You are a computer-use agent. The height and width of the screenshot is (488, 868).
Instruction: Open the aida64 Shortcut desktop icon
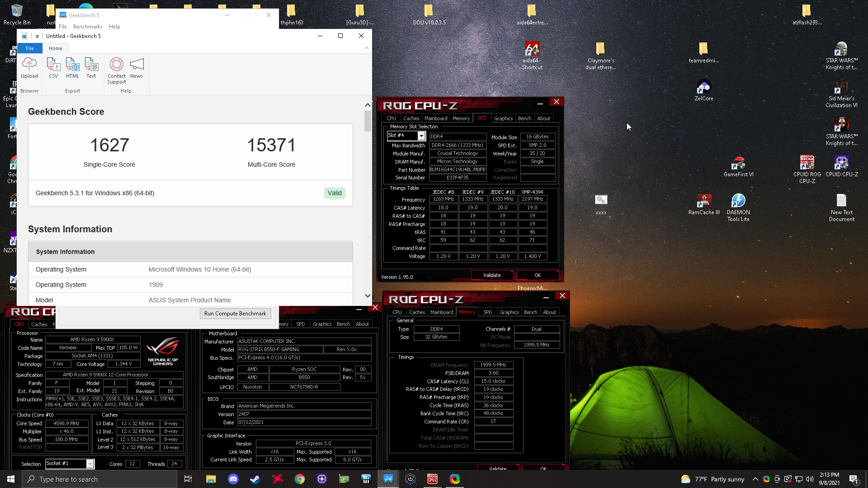click(532, 56)
